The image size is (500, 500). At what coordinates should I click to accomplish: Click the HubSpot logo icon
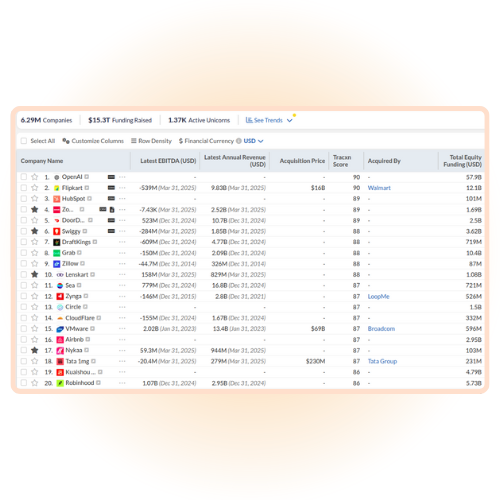tap(57, 199)
